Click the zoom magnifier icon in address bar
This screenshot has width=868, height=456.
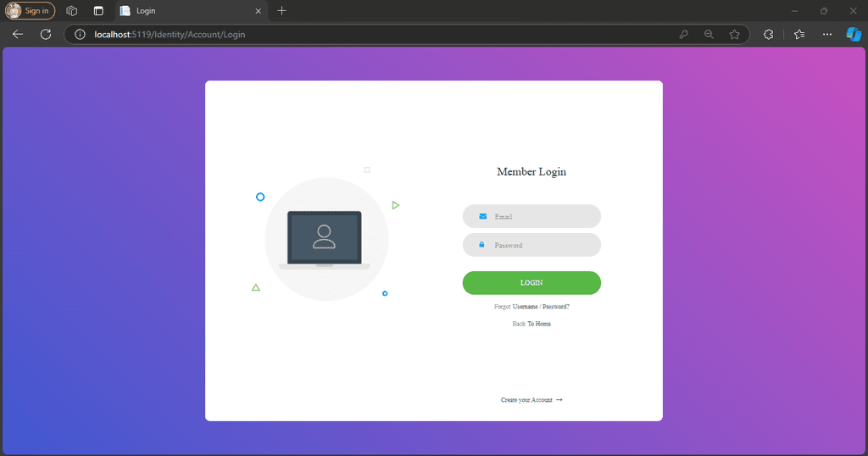[709, 34]
